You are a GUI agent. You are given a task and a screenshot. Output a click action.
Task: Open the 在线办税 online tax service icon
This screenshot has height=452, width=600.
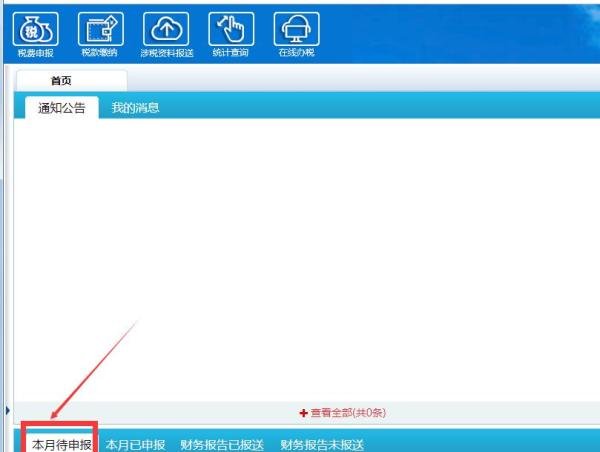click(x=297, y=29)
